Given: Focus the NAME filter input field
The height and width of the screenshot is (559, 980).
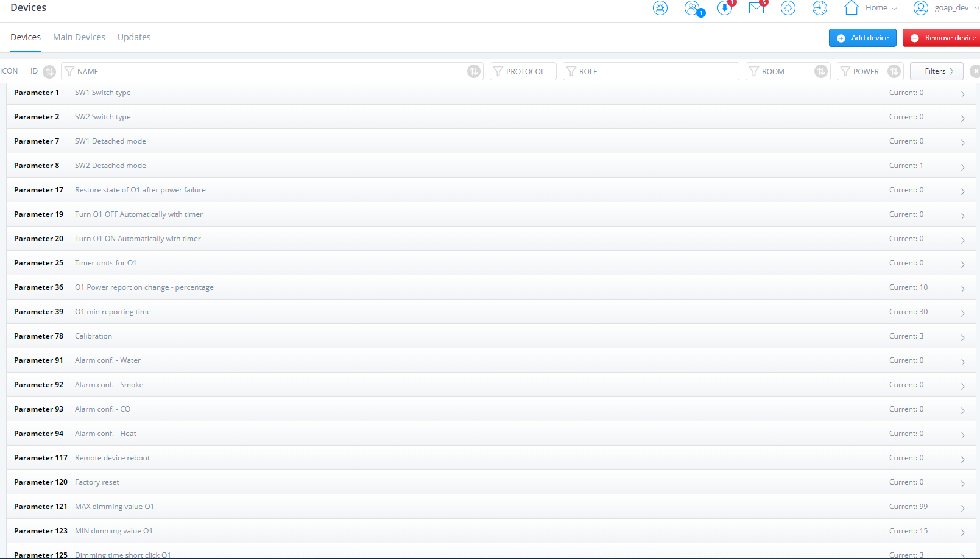Looking at the screenshot, I should click(x=272, y=71).
